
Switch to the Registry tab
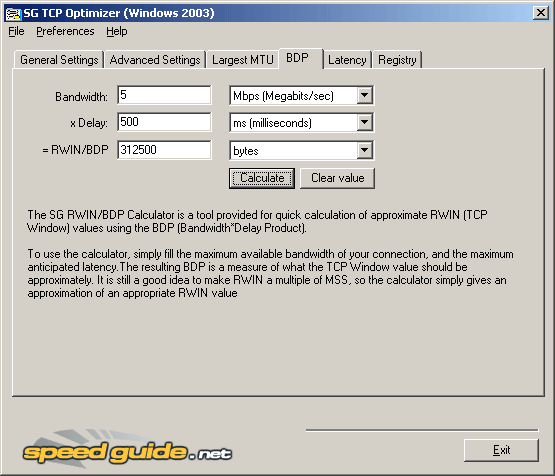tap(397, 60)
